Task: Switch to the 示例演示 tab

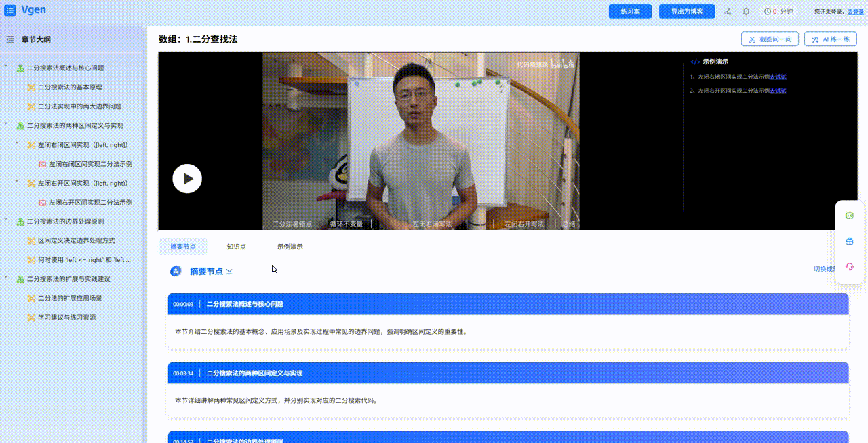Action: pyautogui.click(x=290, y=247)
